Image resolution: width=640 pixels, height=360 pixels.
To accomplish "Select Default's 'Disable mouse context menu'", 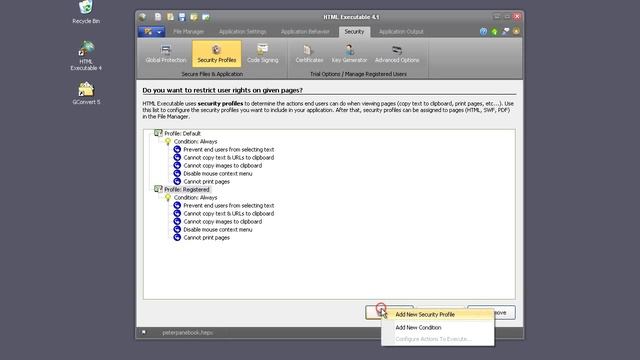I will (218, 173).
